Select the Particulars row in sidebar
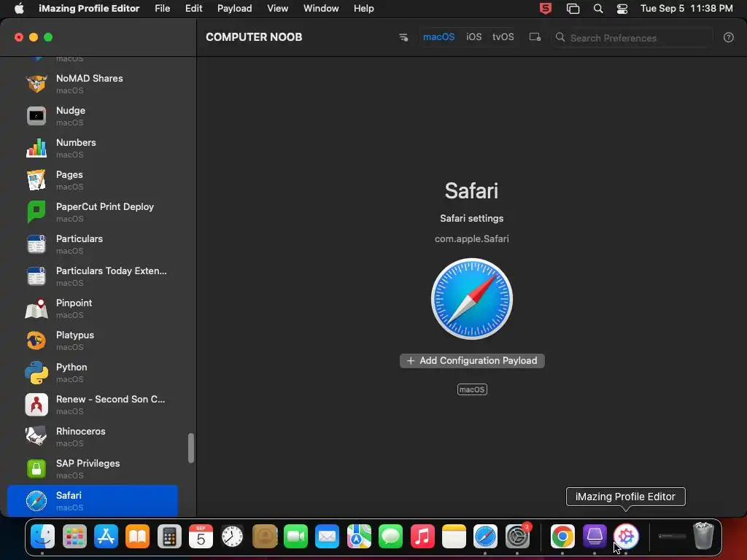The height and width of the screenshot is (560, 747). [93, 244]
